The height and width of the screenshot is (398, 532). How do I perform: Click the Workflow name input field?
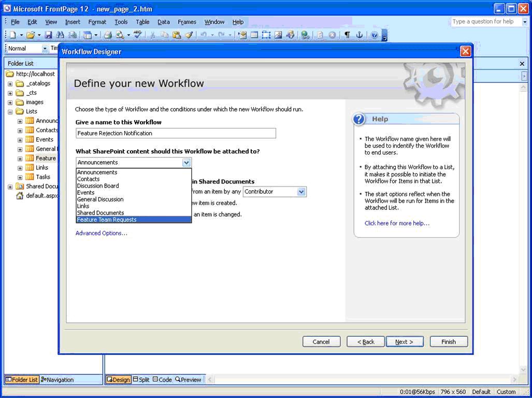click(176, 133)
